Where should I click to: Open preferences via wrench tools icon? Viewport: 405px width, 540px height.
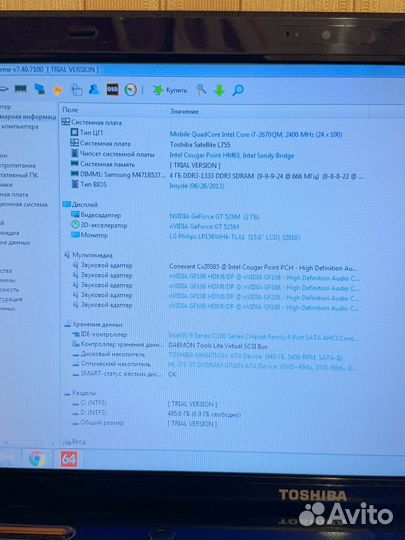point(201,90)
